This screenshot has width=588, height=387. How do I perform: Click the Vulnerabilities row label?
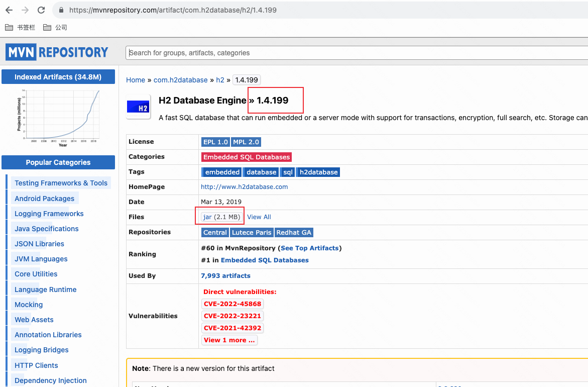click(153, 316)
